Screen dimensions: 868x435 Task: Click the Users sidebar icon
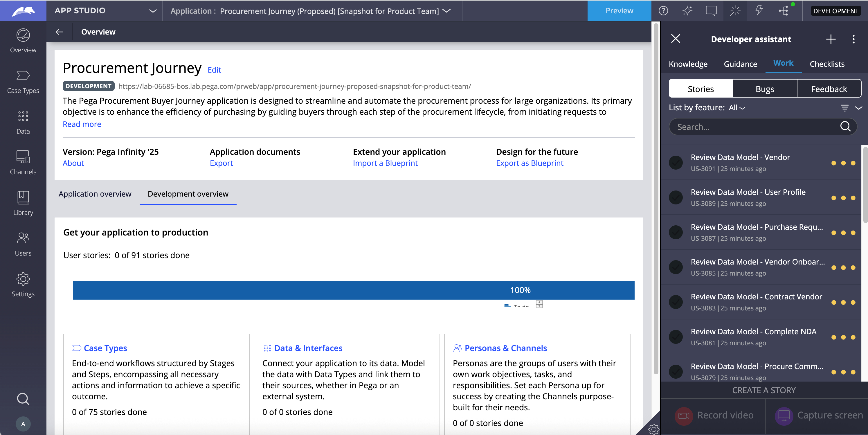click(23, 244)
